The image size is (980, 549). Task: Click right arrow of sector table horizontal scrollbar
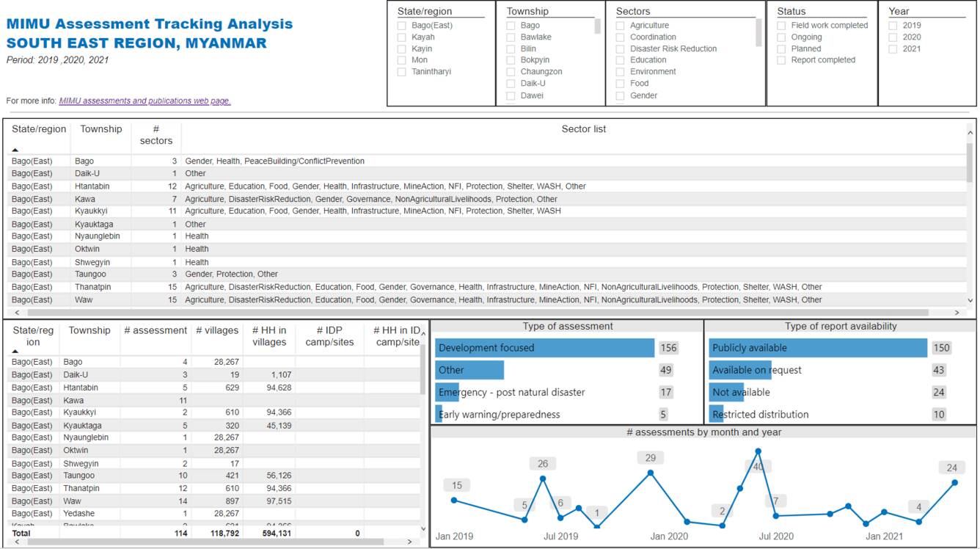[957, 313]
